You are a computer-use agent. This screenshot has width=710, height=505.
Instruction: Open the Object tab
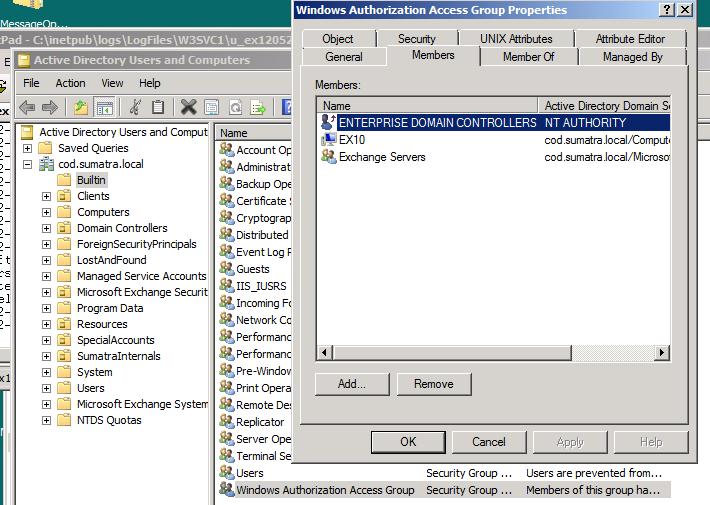[x=338, y=38]
